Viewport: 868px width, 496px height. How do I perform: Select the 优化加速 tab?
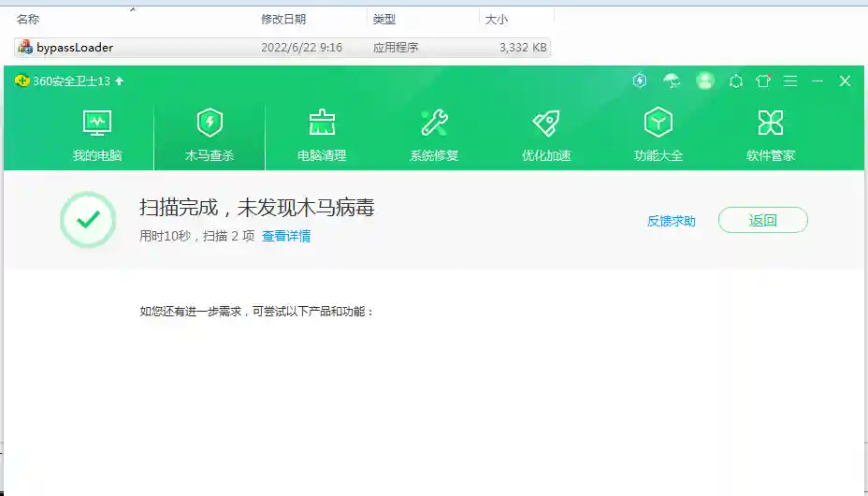[x=546, y=137]
